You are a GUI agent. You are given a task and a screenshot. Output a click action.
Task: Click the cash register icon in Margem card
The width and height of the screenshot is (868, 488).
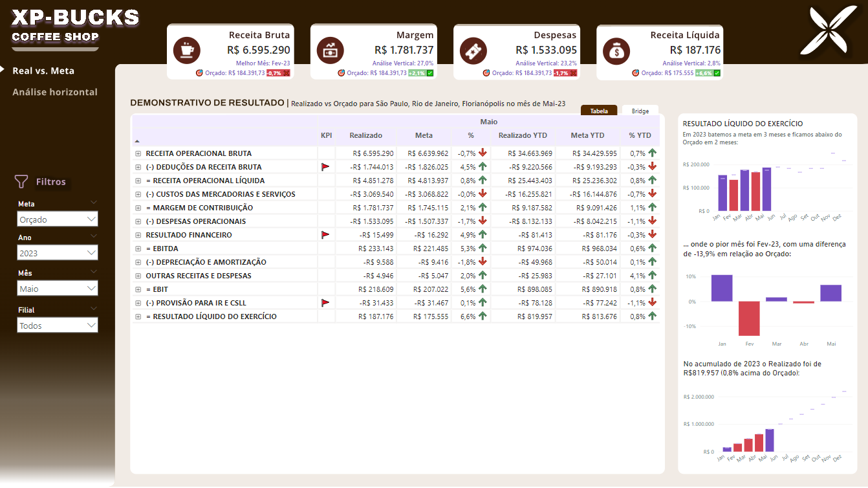[331, 50]
